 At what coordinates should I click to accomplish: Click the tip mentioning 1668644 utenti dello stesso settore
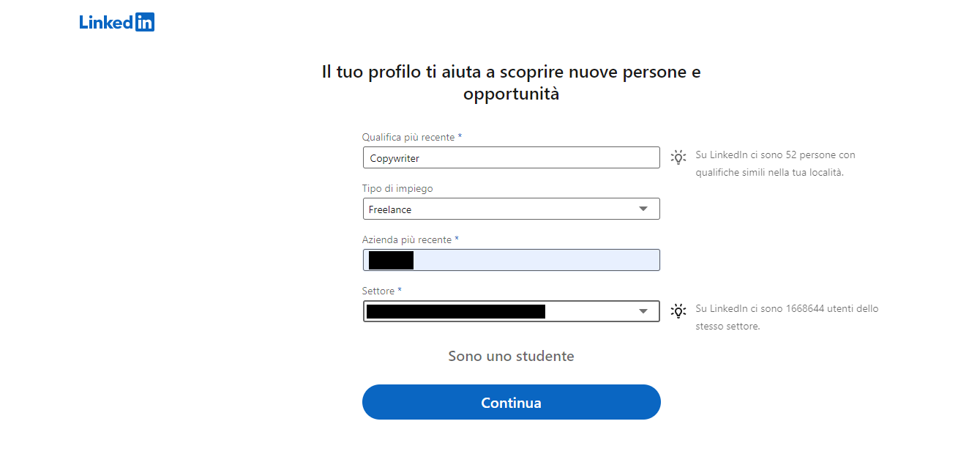788,317
